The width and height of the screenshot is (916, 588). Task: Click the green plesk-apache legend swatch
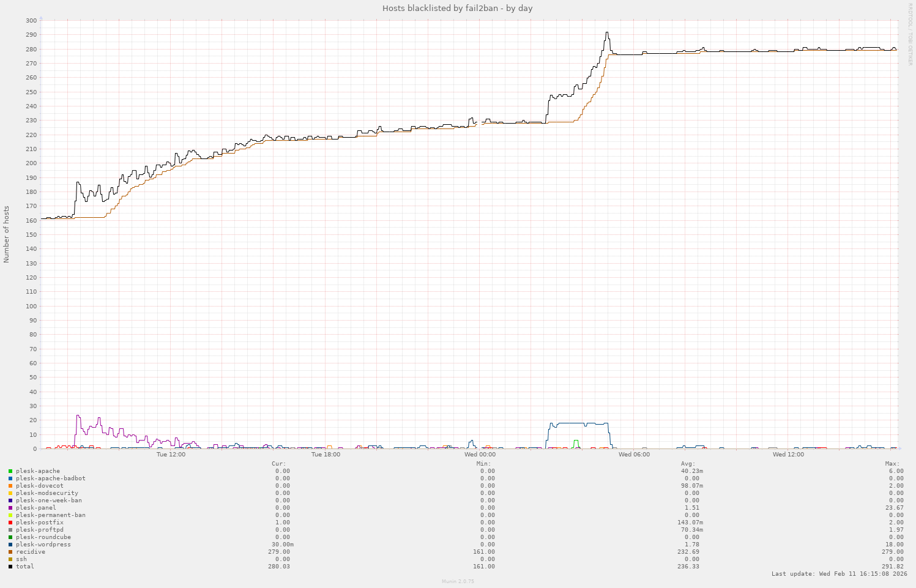point(10,471)
